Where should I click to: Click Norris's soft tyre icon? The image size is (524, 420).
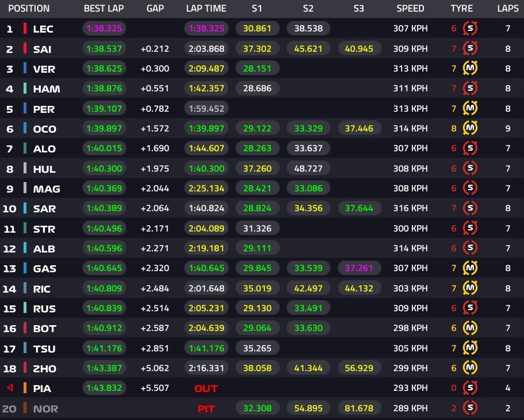point(470,408)
